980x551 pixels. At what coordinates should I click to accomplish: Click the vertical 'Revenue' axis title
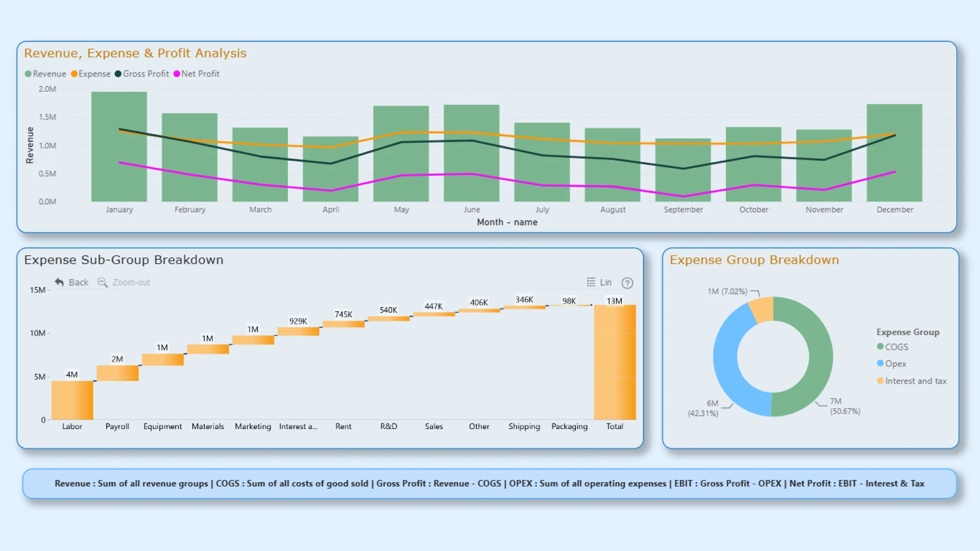(x=30, y=145)
